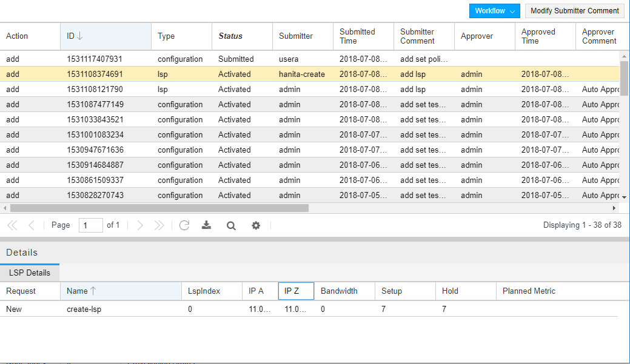
Task: Click the refresh icon in pagination bar
Action: point(184,225)
